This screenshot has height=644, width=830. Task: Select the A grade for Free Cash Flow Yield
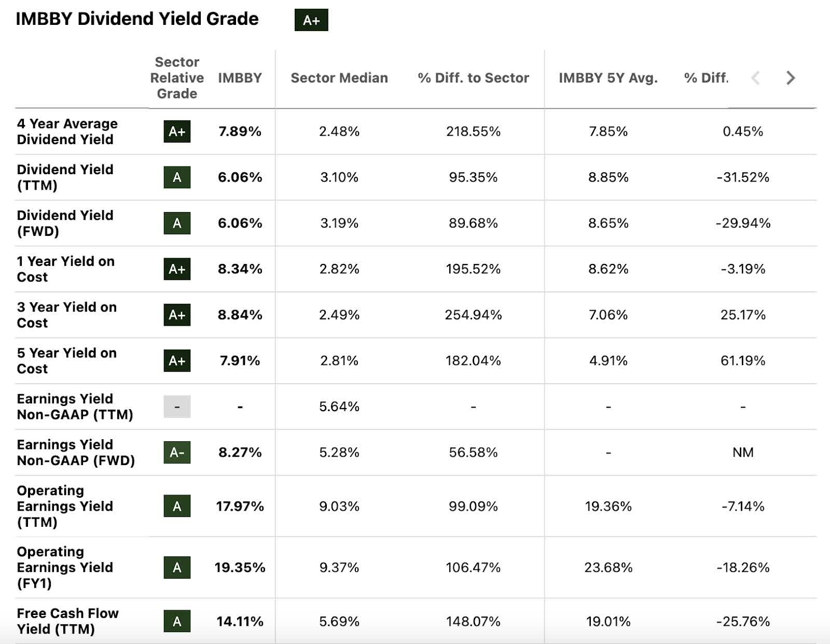177,621
